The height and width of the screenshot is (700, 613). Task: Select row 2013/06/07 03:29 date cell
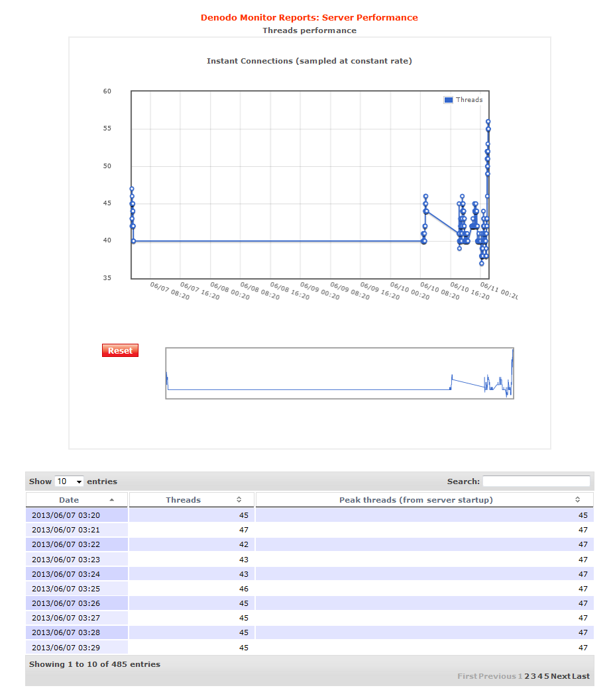pyautogui.click(x=77, y=647)
